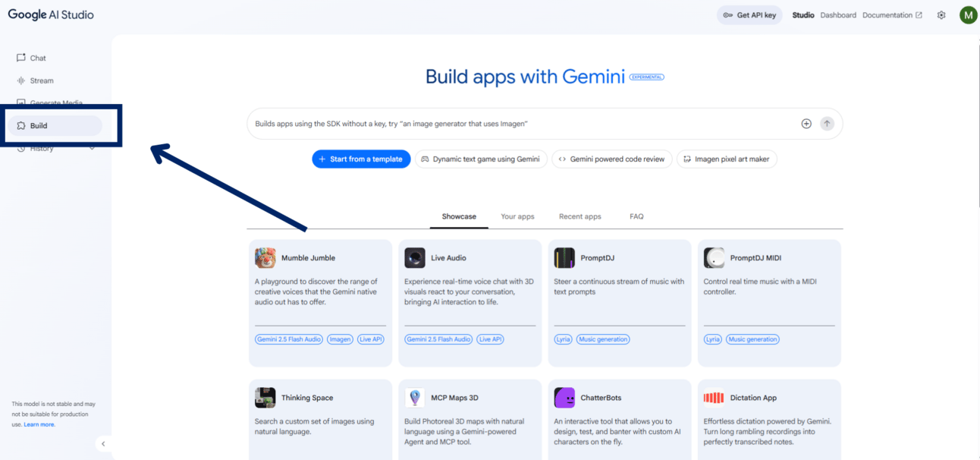Open the account avatar M
980x460 pixels.
968,15
